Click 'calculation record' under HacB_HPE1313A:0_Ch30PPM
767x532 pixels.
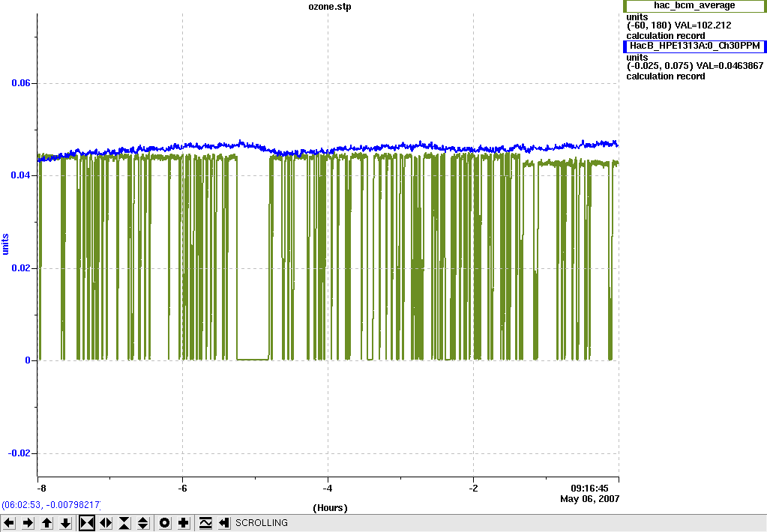pos(665,76)
